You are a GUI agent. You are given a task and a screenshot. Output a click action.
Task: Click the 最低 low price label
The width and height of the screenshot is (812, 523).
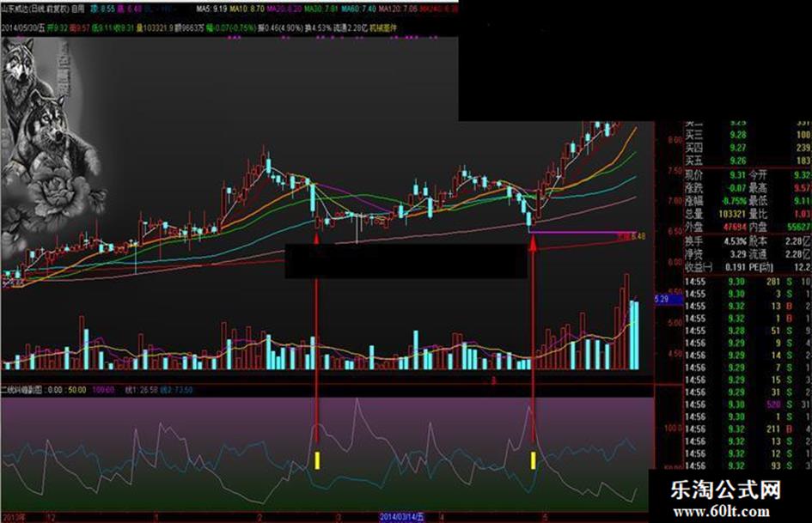pos(758,201)
